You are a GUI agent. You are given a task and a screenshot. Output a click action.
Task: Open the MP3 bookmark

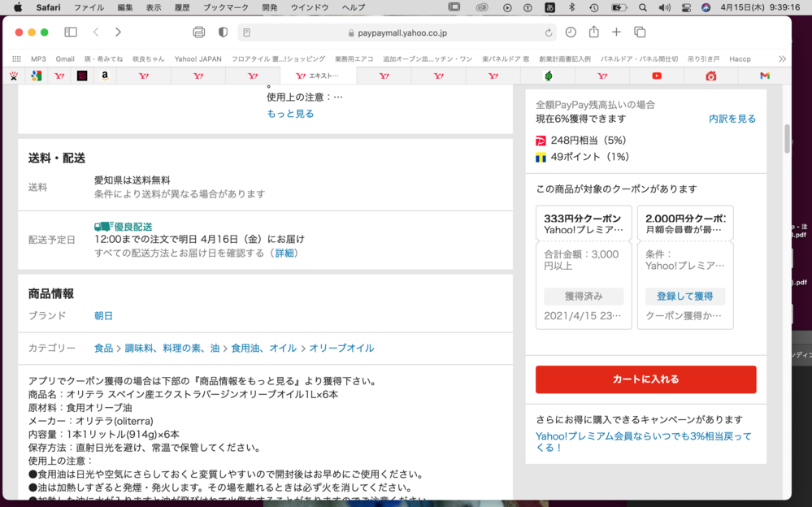click(38, 59)
